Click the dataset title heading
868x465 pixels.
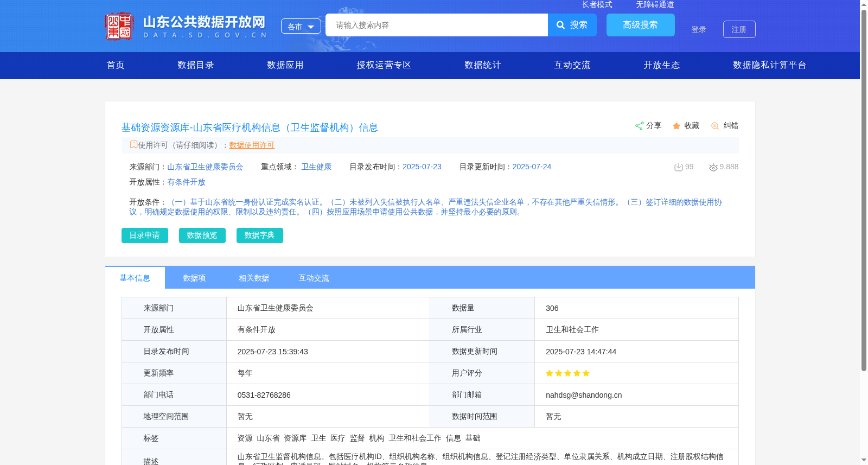point(250,128)
